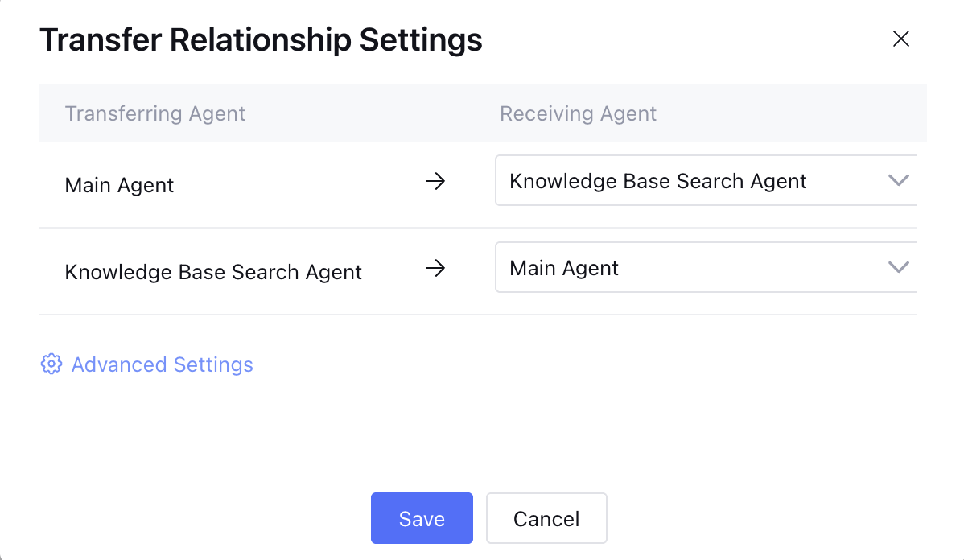Click the Transfer Relationship Settings title text
Image resolution: width=964 pixels, height=560 pixels.
coord(261,39)
